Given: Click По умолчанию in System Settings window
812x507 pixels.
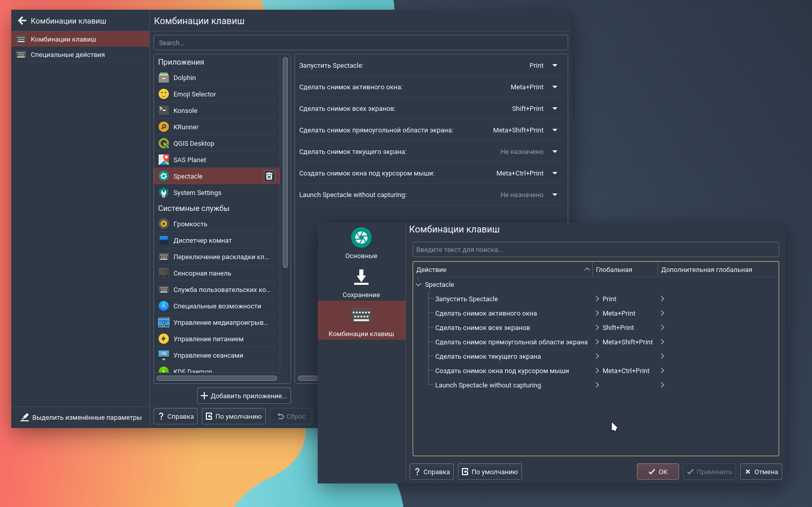Looking at the screenshot, I should pos(234,416).
